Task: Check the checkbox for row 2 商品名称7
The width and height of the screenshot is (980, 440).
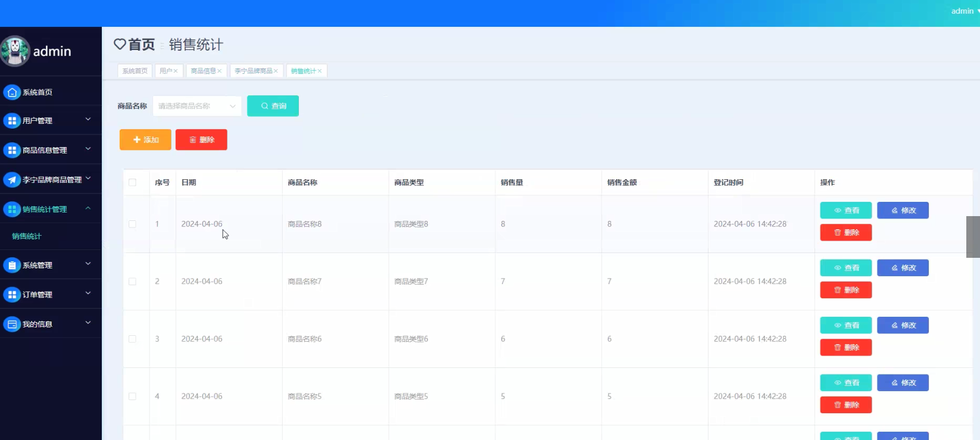Action: (132, 281)
